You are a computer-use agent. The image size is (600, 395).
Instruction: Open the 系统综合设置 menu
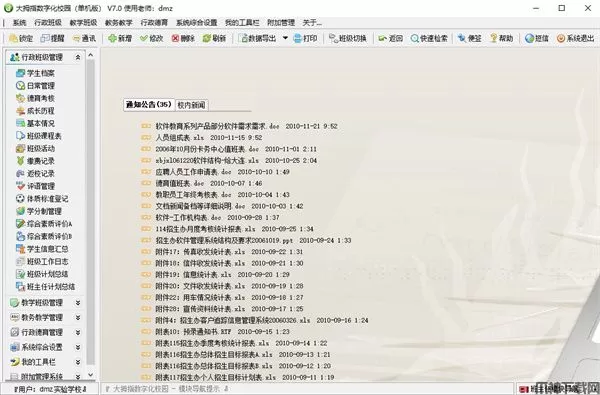click(x=196, y=23)
